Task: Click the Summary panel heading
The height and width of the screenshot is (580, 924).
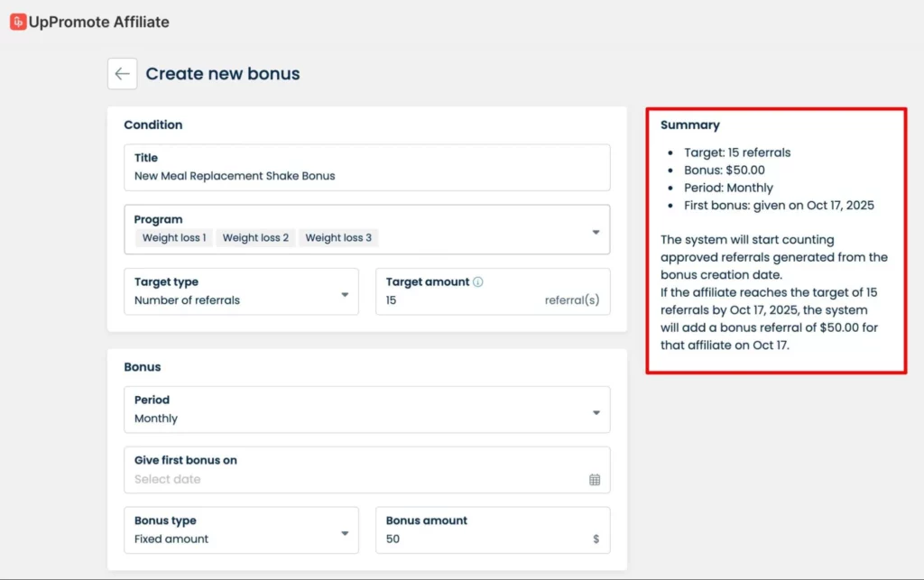Action: coord(689,125)
